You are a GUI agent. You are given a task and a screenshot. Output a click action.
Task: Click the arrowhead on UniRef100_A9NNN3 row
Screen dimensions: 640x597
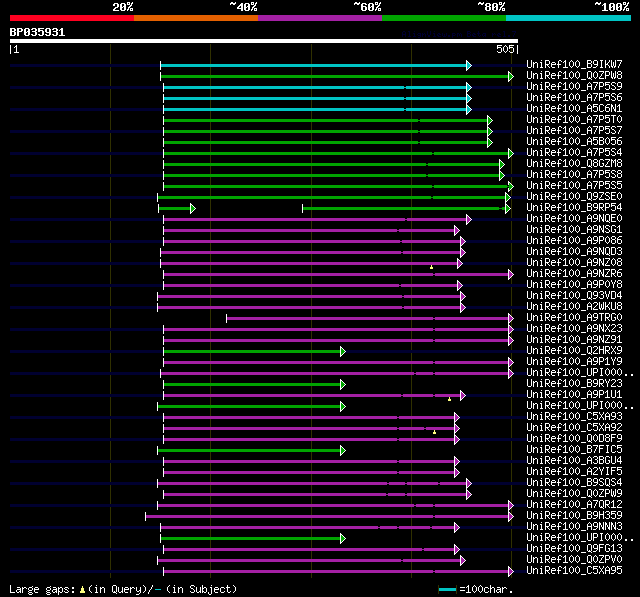(457, 528)
